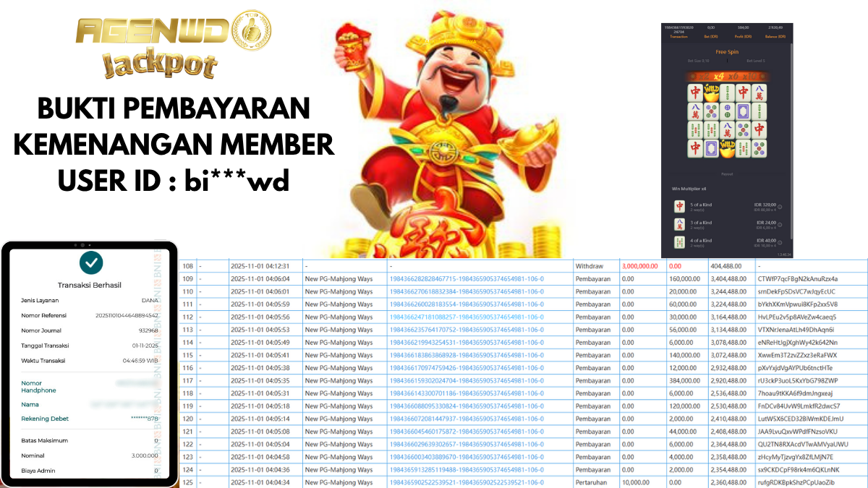
Task: Open transaction link 1984366247181088257 in row 112
Action: point(467,317)
